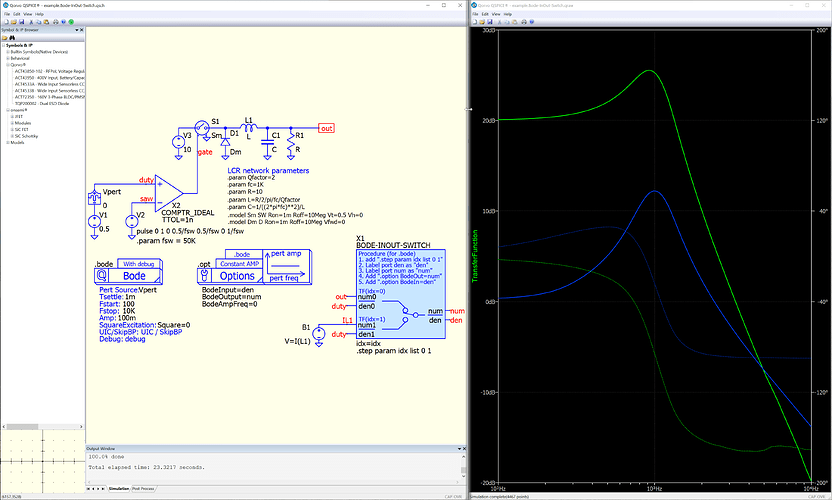The height and width of the screenshot is (500, 832).
Task: Expand the Behavioral tree node
Action: [8, 58]
